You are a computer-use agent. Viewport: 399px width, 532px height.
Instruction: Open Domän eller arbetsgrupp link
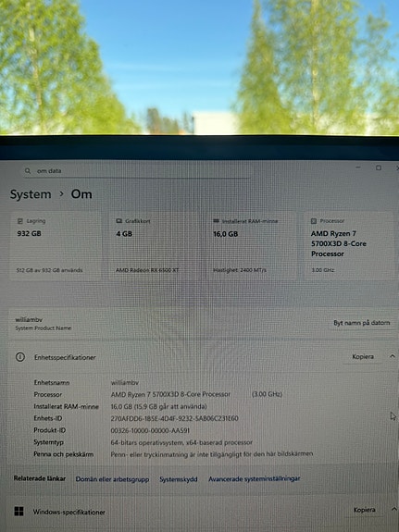tap(112, 479)
